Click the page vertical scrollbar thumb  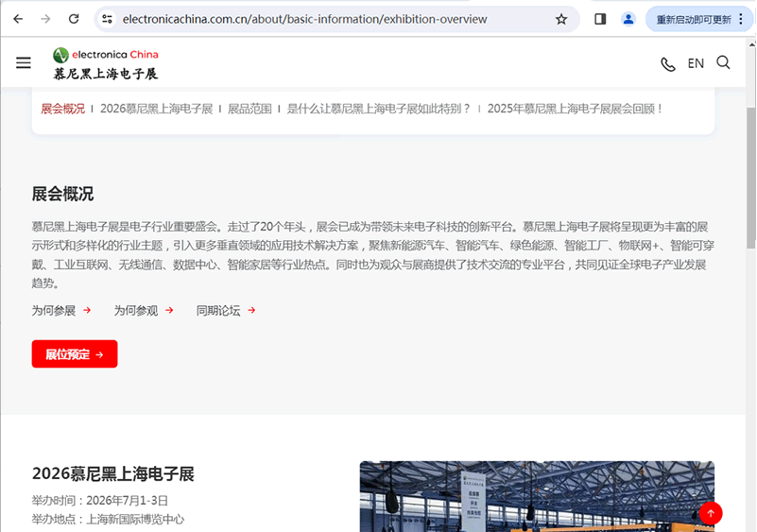(x=751, y=178)
